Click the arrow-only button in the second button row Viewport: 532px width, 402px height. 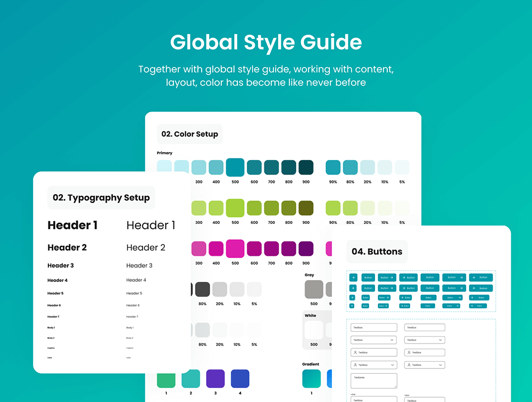(353, 288)
